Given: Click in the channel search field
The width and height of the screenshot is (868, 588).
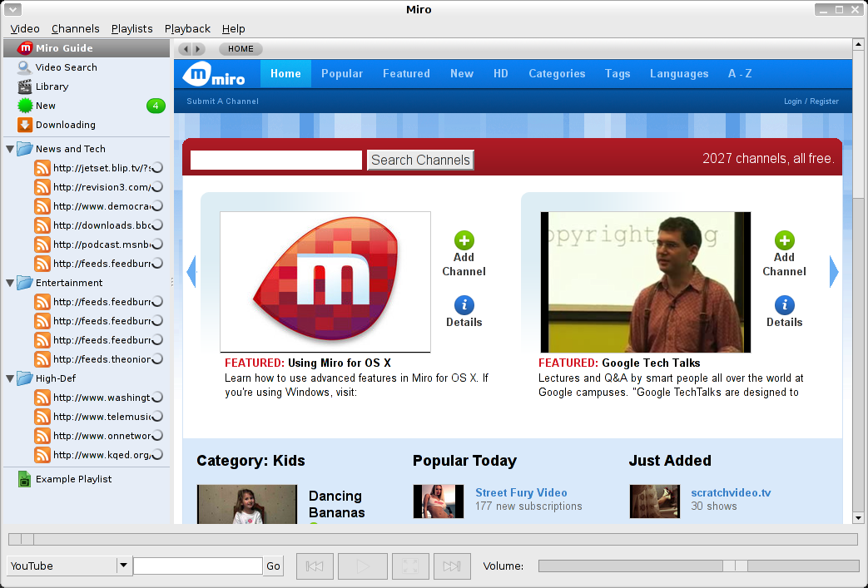Looking at the screenshot, I should click(276, 160).
